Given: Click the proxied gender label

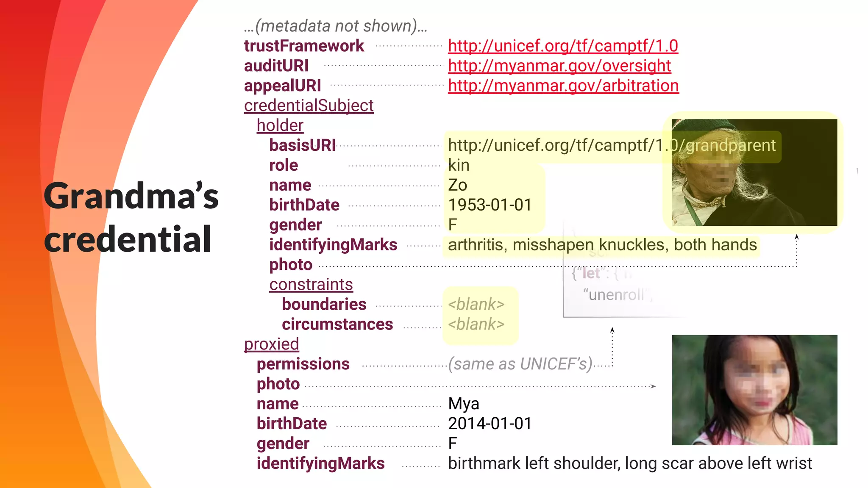Looking at the screenshot, I should (283, 444).
